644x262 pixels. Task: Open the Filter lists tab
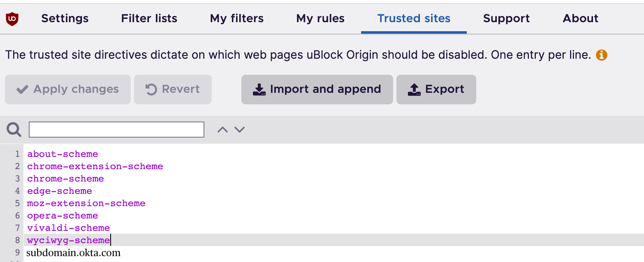click(x=149, y=18)
